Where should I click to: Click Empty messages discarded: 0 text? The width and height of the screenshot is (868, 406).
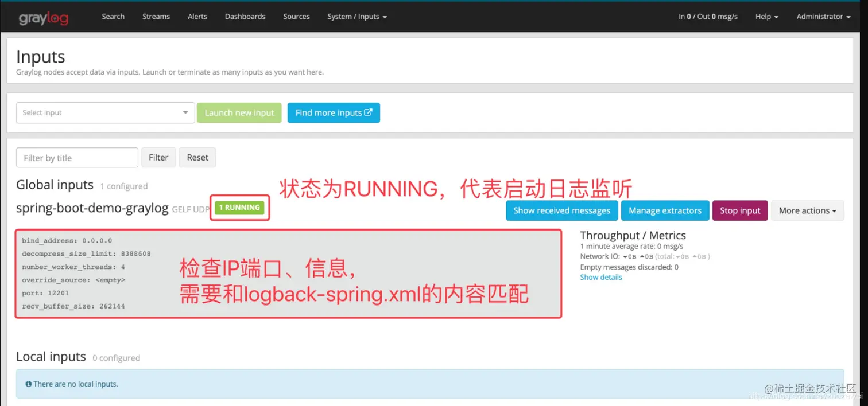629,267
